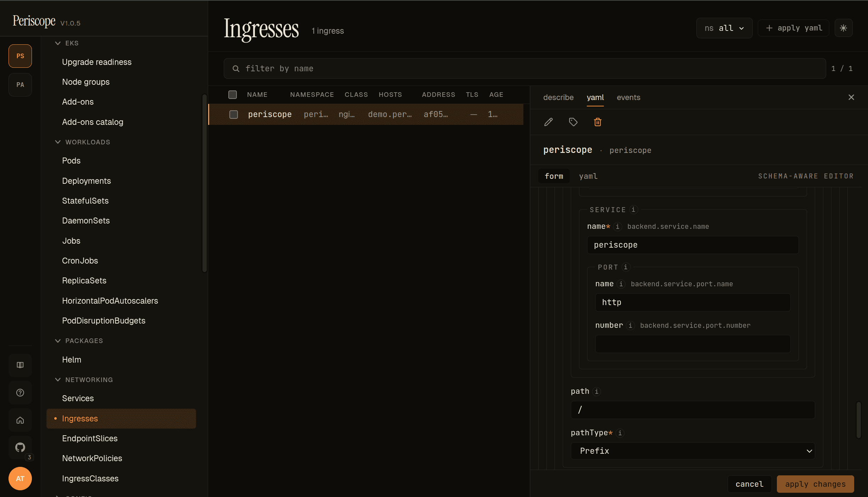
Task: Switch to the PA cluster badge
Action: point(20,85)
